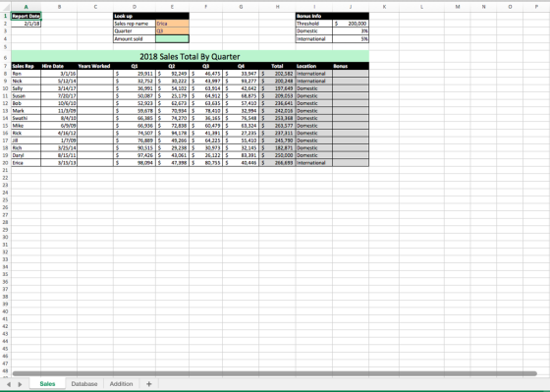The height and width of the screenshot is (392, 550).
Task: Click the Amount sold label cell
Action: pos(135,38)
